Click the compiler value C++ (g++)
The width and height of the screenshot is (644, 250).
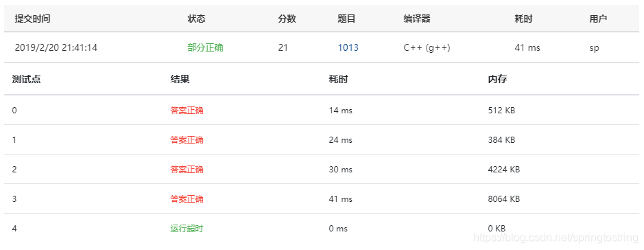(427, 47)
